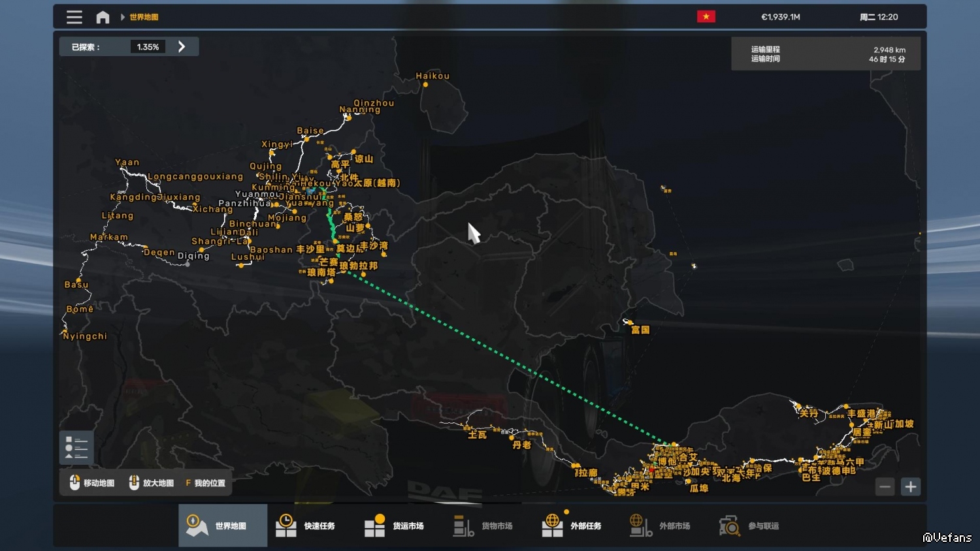The height and width of the screenshot is (551, 980).
Task: Go to the home screen icon
Action: pos(103,17)
